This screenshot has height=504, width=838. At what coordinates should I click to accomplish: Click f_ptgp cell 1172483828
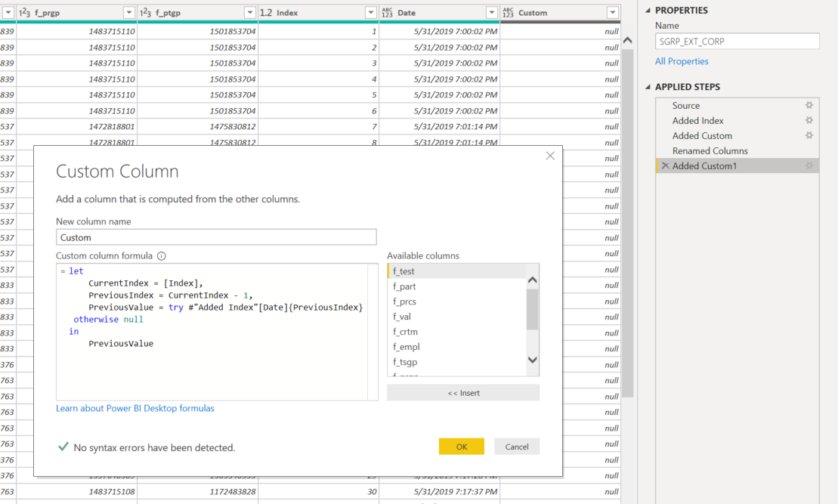[197, 492]
